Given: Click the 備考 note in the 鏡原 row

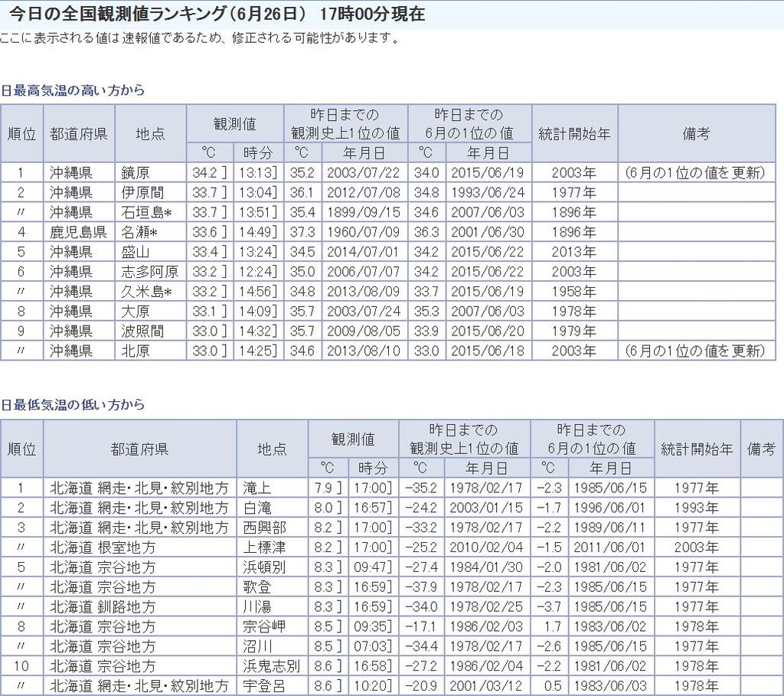Looking at the screenshot, I should (x=694, y=172).
